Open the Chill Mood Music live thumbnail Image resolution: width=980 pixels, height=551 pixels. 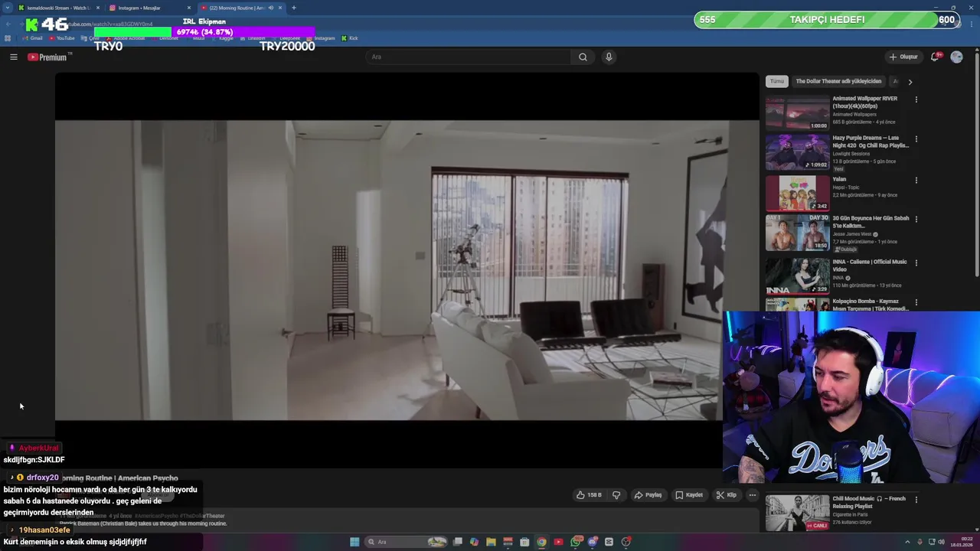797,513
